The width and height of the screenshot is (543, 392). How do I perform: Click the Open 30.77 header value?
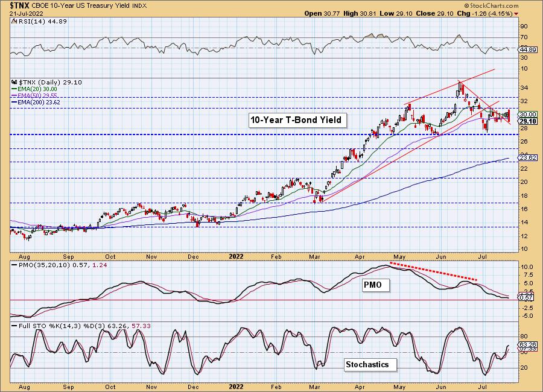pos(322,13)
